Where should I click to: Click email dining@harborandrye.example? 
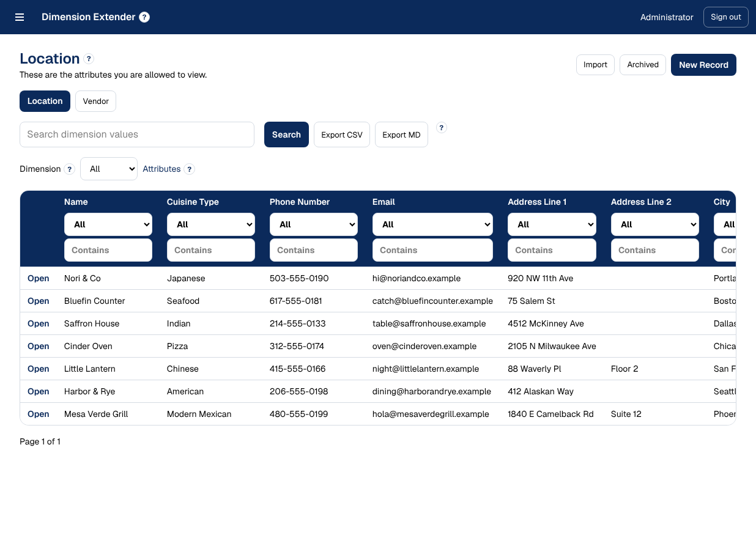tap(432, 391)
